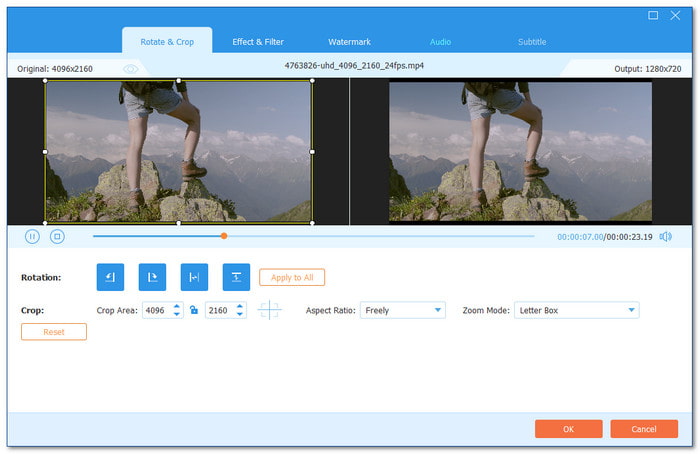This screenshot has height=454, width=700.
Task: Toggle the crop aspect lock icon
Action: tap(194, 310)
